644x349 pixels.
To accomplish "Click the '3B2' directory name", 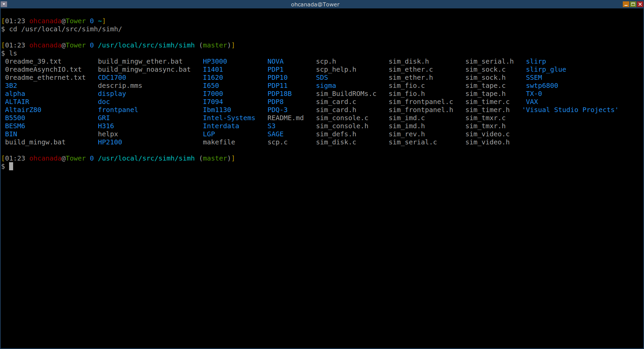I will 11,86.
